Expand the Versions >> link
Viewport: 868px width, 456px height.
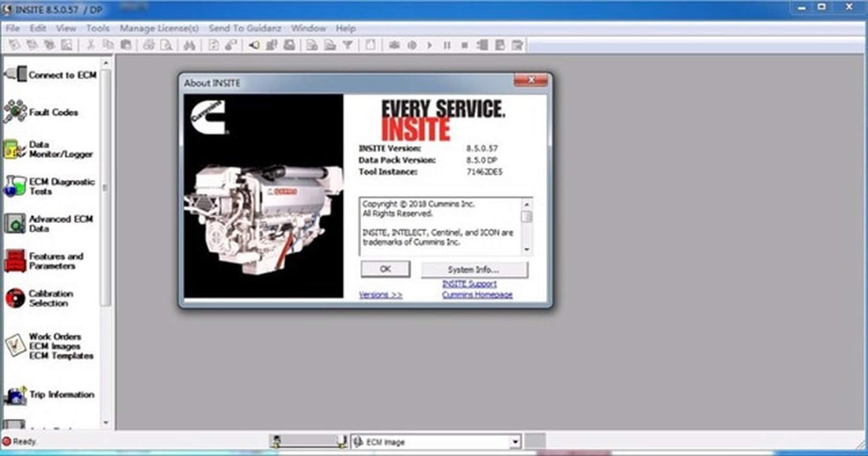tap(380, 295)
